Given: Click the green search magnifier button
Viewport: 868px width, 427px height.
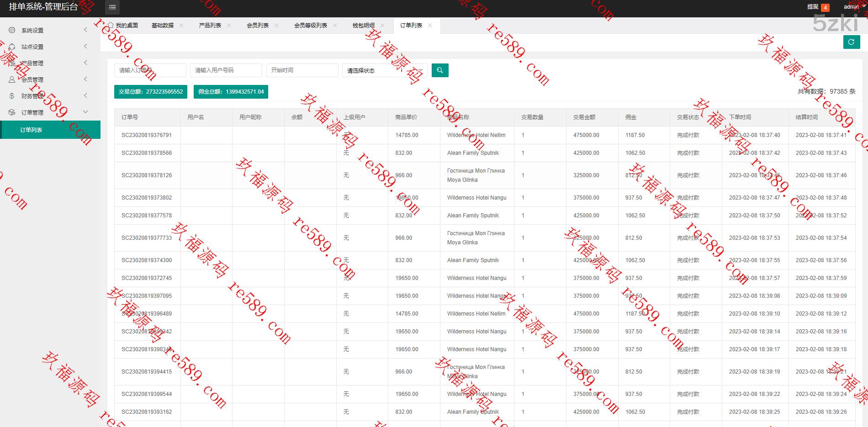Looking at the screenshot, I should 440,70.
